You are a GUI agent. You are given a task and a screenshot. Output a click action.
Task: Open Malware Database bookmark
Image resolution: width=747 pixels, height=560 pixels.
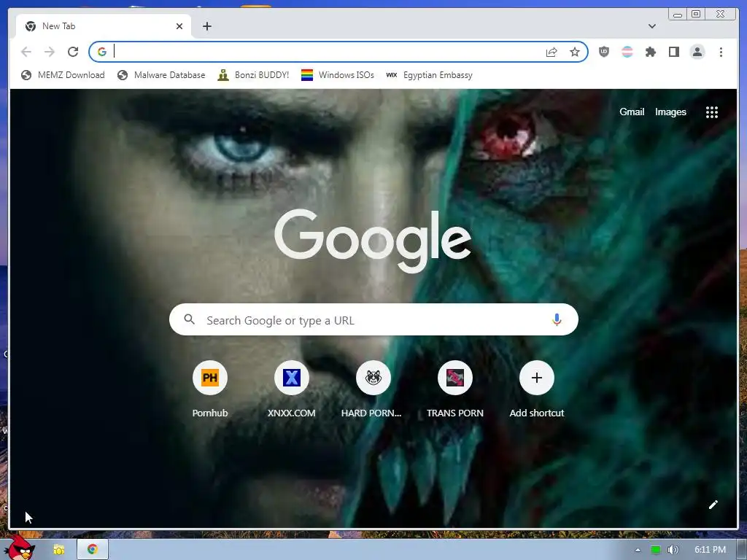click(x=161, y=75)
